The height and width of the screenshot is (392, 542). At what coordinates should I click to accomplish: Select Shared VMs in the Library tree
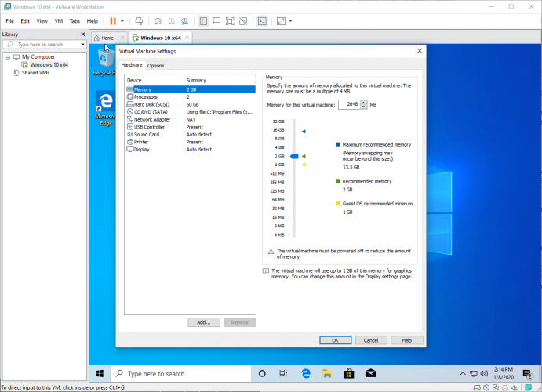pyautogui.click(x=35, y=73)
